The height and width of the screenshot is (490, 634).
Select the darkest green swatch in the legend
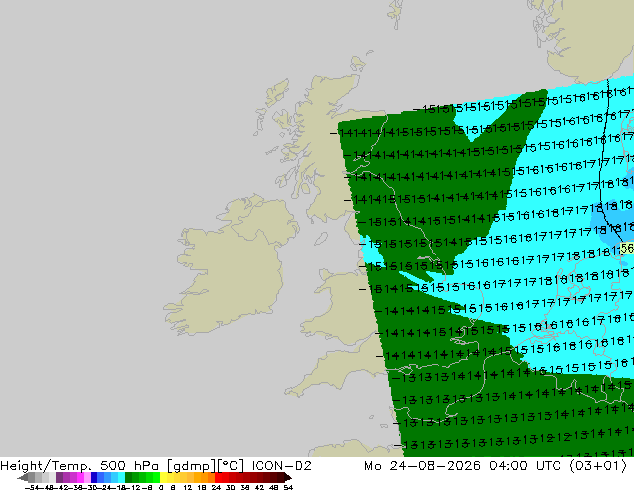click(129, 478)
